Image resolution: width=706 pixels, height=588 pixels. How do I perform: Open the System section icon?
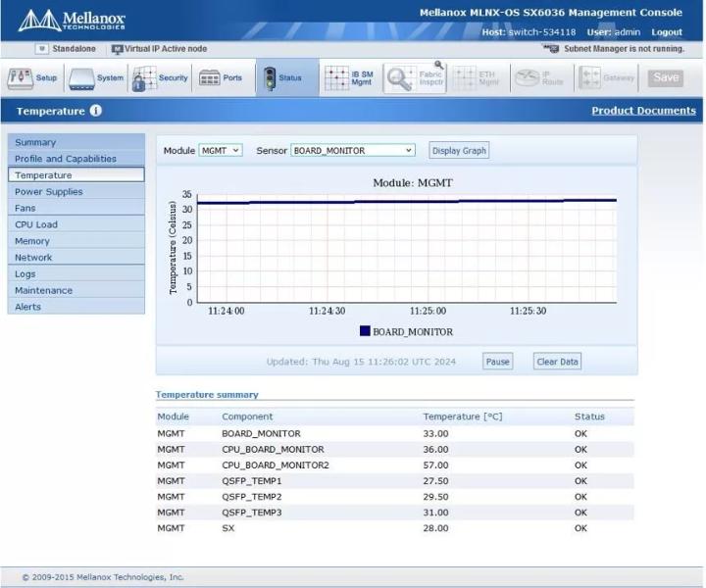[x=81, y=78]
